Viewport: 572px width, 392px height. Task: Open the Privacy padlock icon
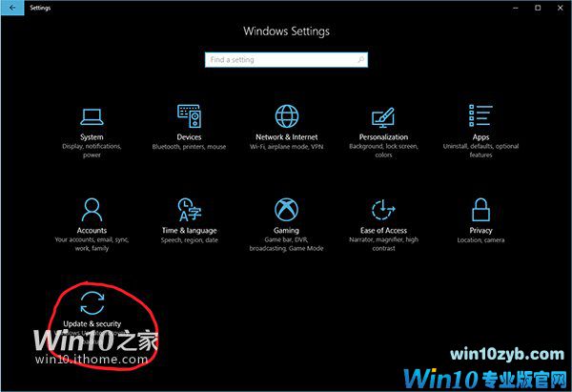(x=480, y=209)
